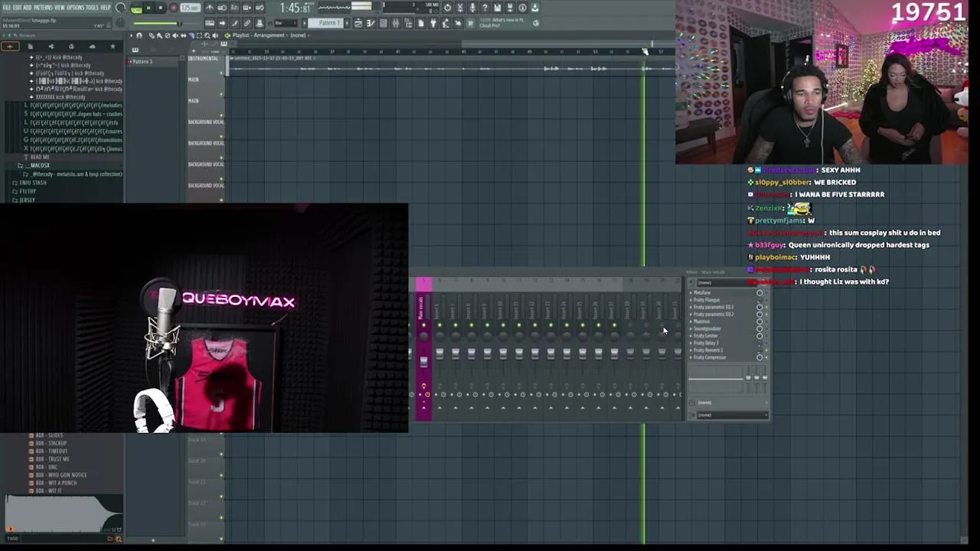Click the project info icon
The width and height of the screenshot is (980, 551).
click(522, 8)
